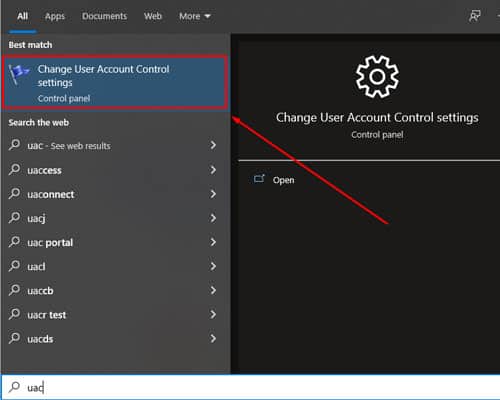Viewport: 500px width, 400px height.
Task: Expand the chevron for uac web results
Action: click(x=213, y=145)
